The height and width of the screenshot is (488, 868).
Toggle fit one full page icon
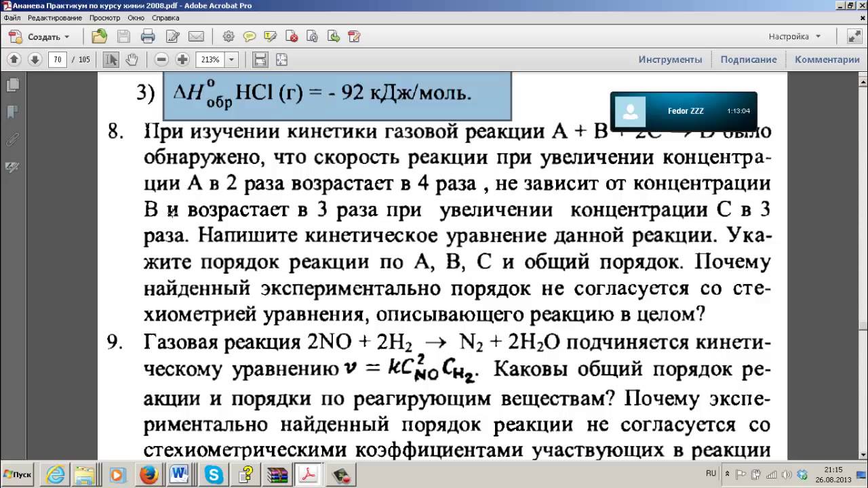281,60
